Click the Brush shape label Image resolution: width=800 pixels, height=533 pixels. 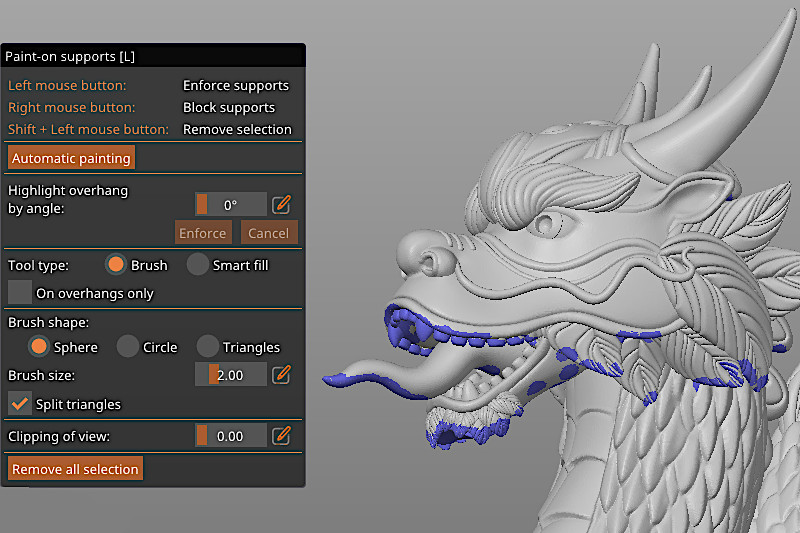tap(48, 322)
